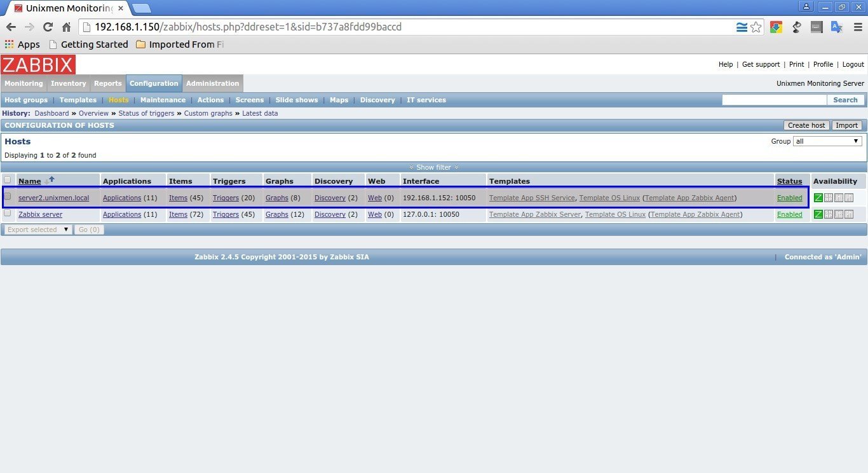Open Maps submenu

click(339, 100)
